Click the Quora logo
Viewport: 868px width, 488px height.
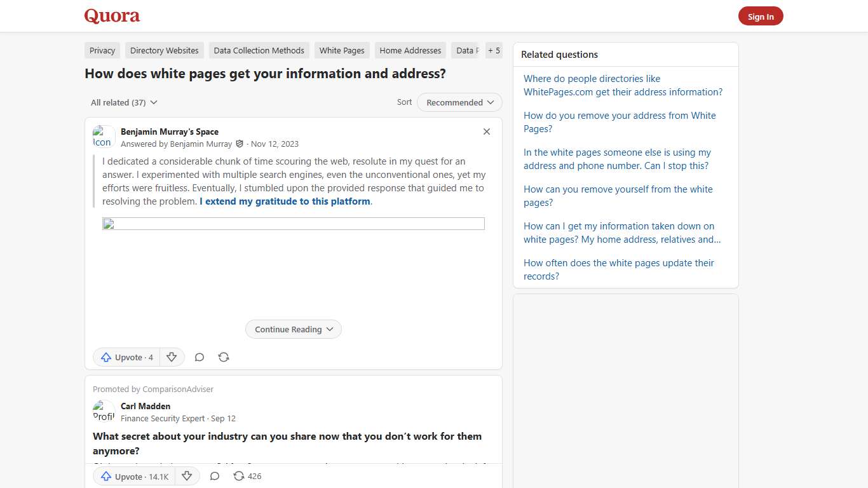click(x=112, y=16)
